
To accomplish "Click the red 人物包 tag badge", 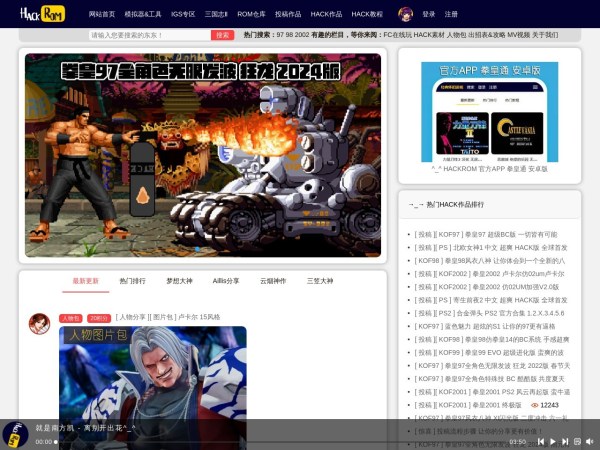I will [70, 318].
